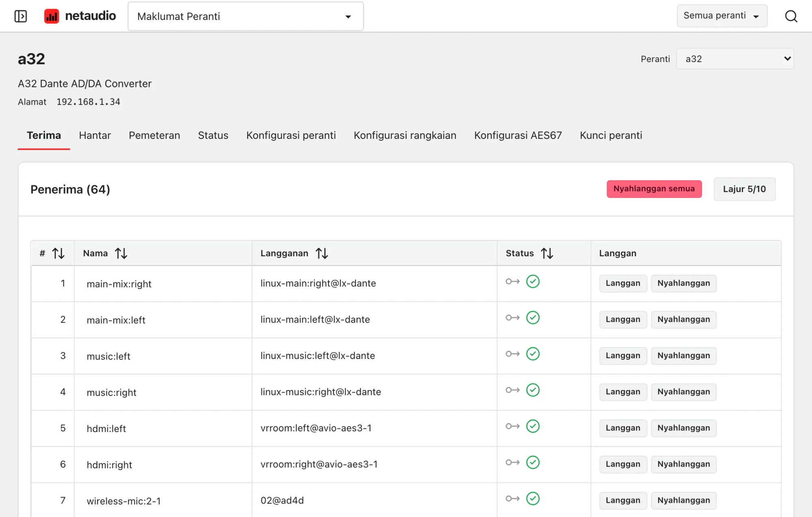The image size is (812, 517).
Task: Click the netaudio logo icon
Action: [52, 16]
